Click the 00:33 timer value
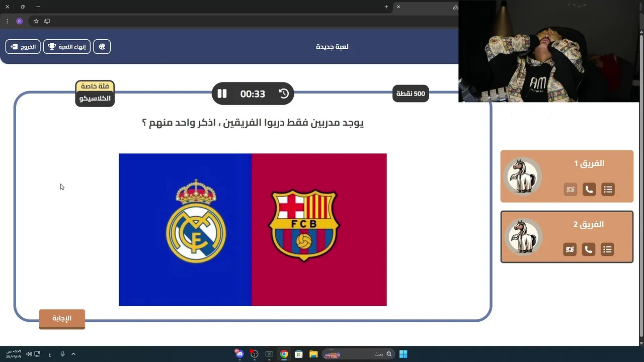 [253, 94]
